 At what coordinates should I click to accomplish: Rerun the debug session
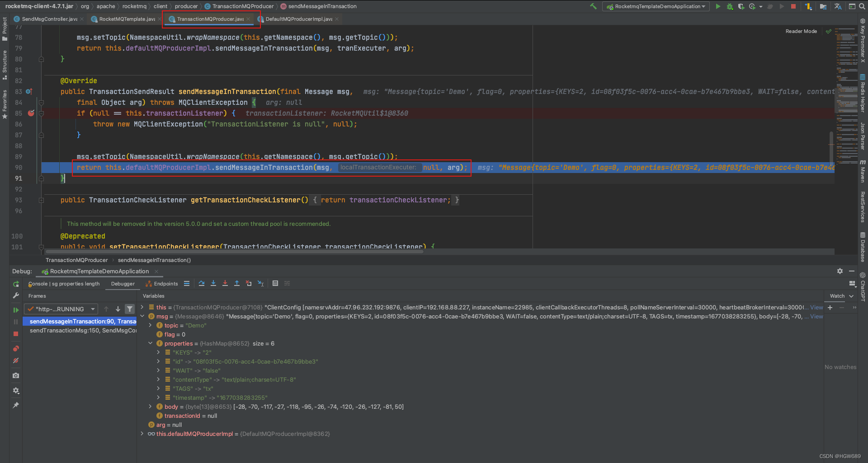16,284
